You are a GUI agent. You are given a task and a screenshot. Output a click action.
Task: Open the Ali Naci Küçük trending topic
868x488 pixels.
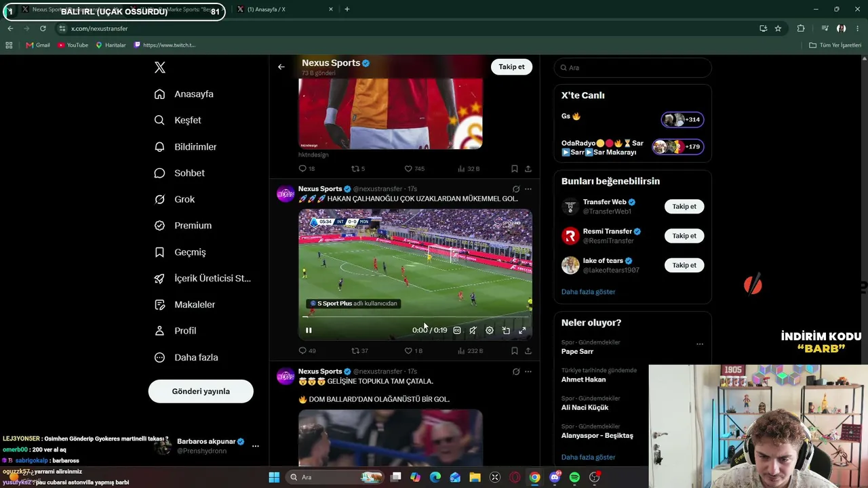pos(585,407)
